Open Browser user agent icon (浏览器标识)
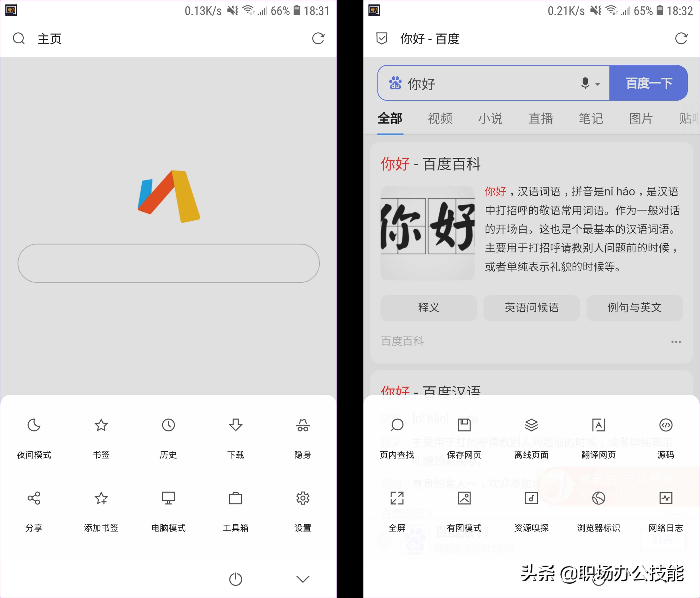700x598 pixels. tap(599, 498)
